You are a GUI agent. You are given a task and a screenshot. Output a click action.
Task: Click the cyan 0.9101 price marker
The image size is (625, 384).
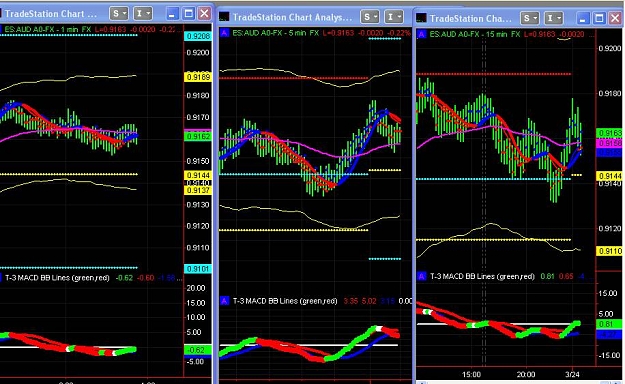pos(198,269)
